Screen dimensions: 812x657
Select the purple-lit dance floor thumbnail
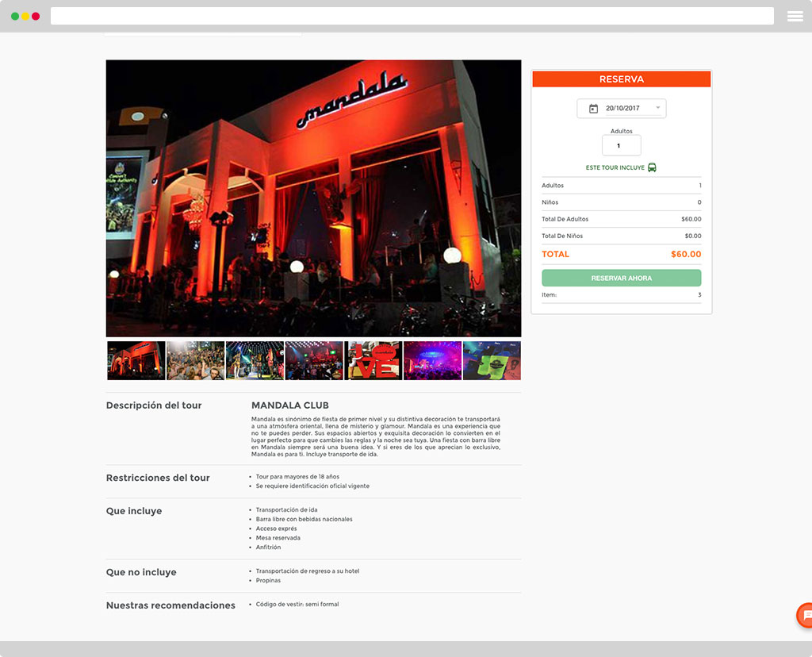tap(433, 360)
